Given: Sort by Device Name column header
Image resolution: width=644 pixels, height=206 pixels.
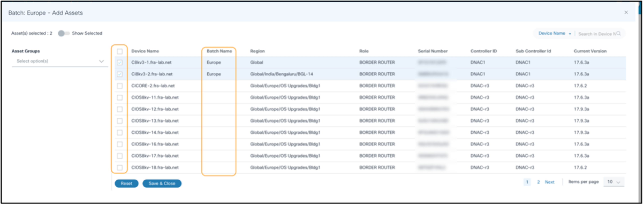Looking at the screenshot, I should (145, 51).
